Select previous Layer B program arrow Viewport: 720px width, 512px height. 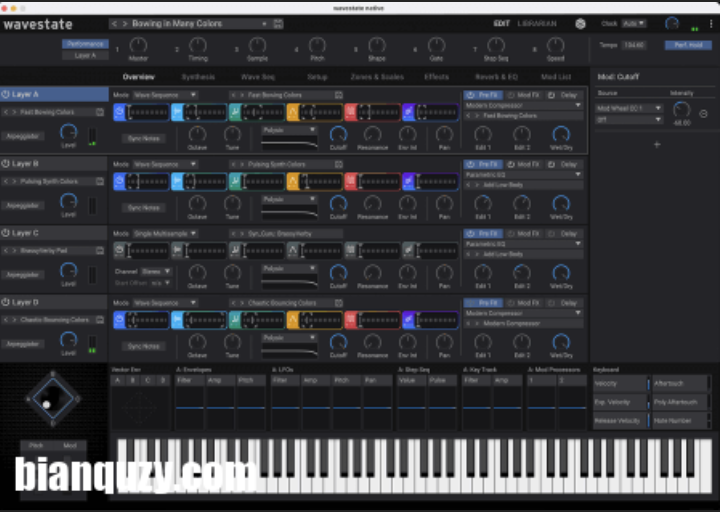click(6, 181)
